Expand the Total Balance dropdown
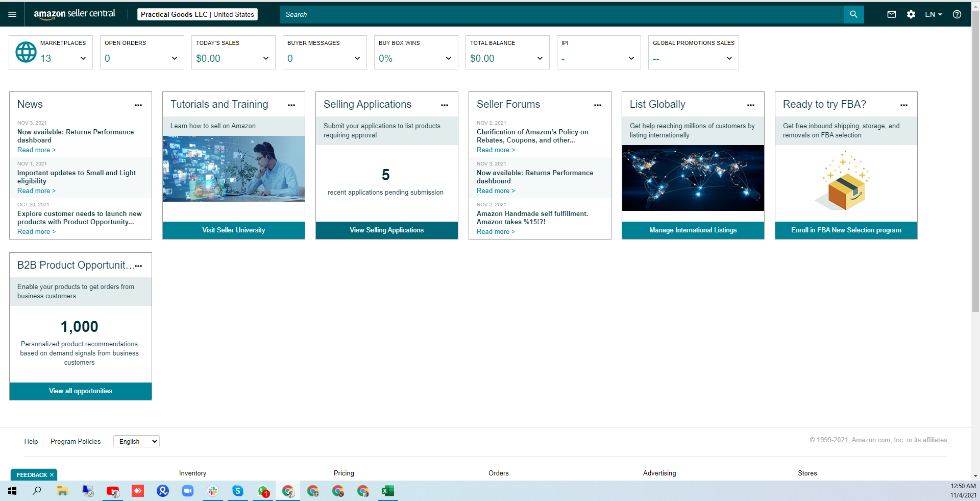980x501 pixels. tap(540, 58)
